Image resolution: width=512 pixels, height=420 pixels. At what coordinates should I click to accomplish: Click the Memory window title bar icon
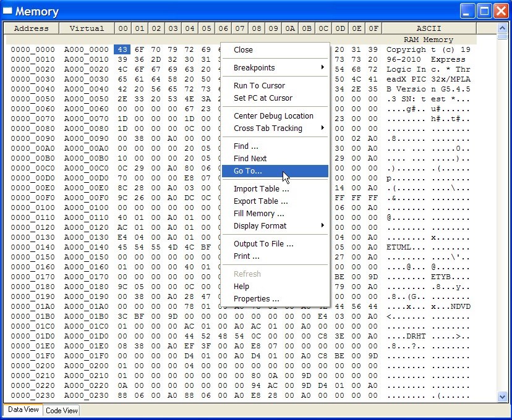pyautogui.click(x=8, y=10)
